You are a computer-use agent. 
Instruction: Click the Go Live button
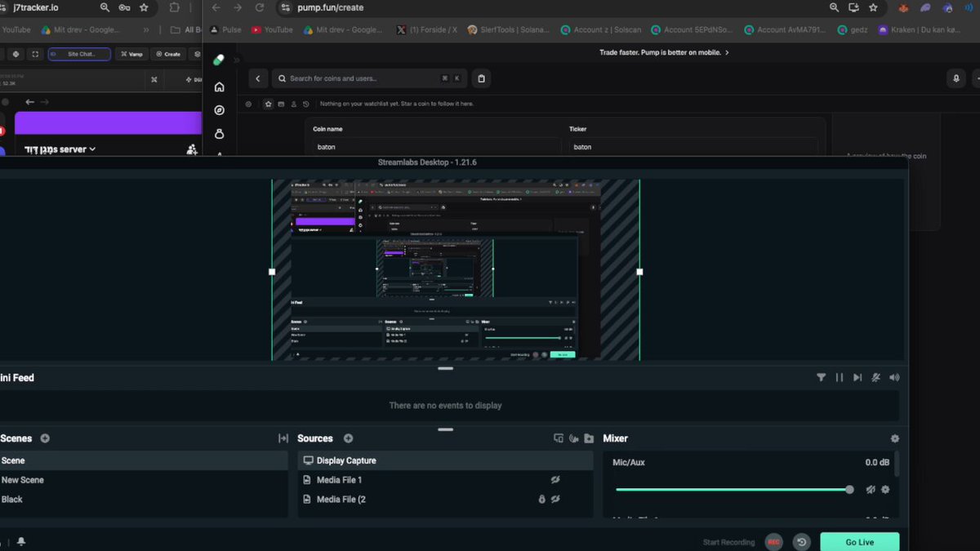(859, 542)
